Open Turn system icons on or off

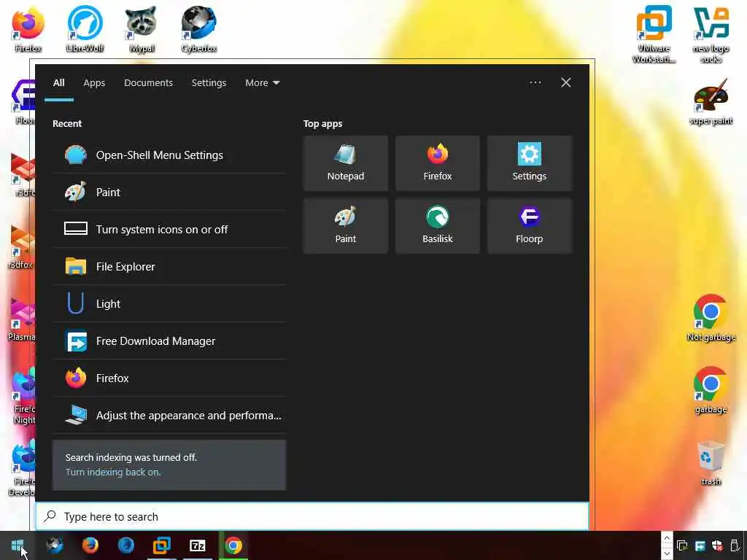click(169, 230)
